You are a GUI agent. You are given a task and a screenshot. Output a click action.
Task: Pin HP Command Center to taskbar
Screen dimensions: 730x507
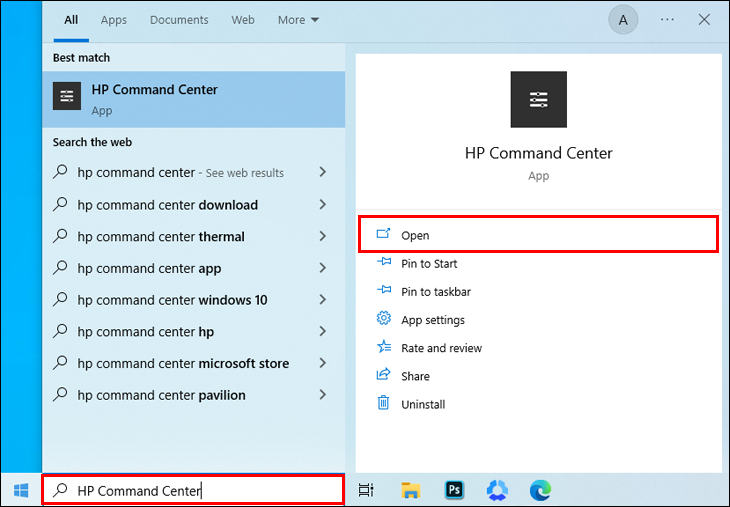pos(435,292)
